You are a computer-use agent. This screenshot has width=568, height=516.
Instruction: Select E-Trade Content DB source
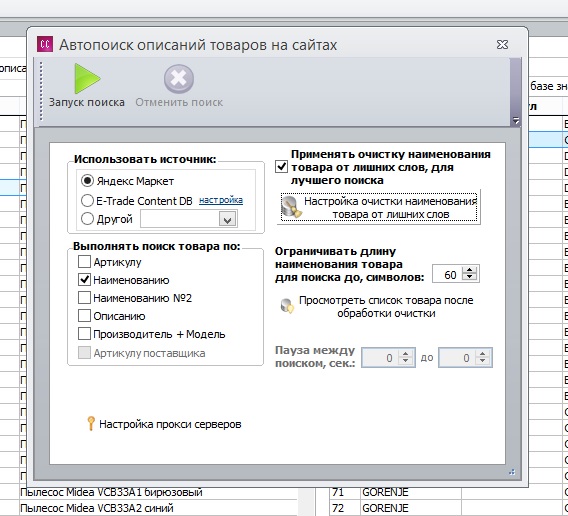coord(87,200)
